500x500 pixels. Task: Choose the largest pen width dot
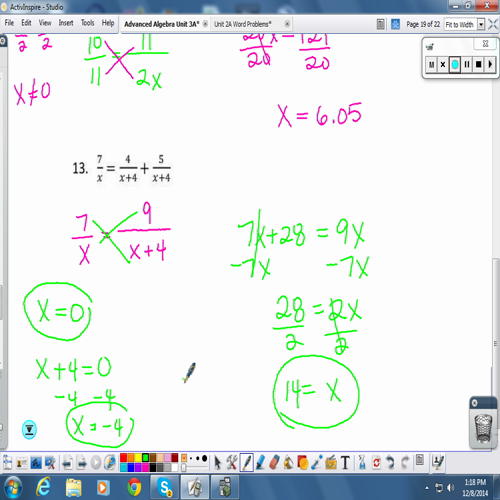pyautogui.click(x=205, y=458)
